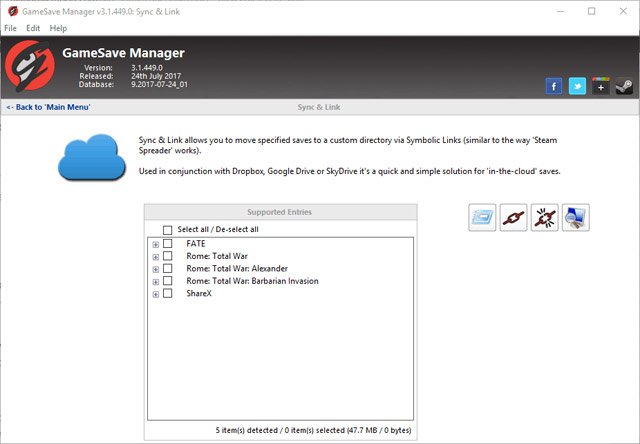
Task: Click the Google Plus icon
Action: point(600,86)
